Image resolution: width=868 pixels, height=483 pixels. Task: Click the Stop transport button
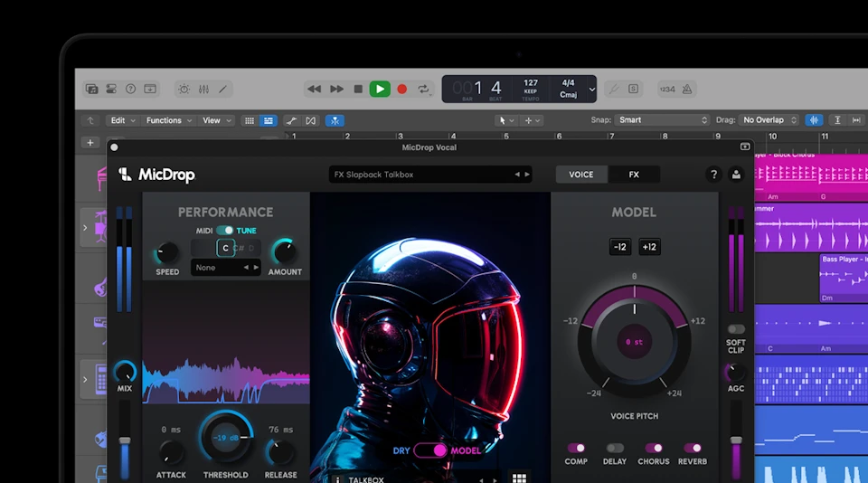click(358, 89)
